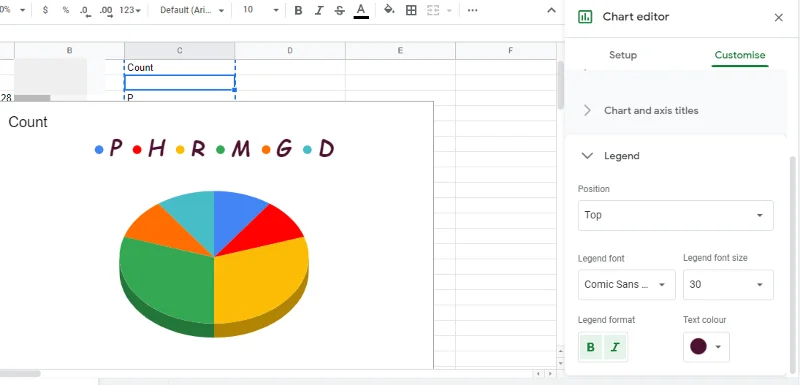The width and height of the screenshot is (800, 385).
Task: Toggle bold in the spreadsheet toolbar
Action: [x=298, y=10]
